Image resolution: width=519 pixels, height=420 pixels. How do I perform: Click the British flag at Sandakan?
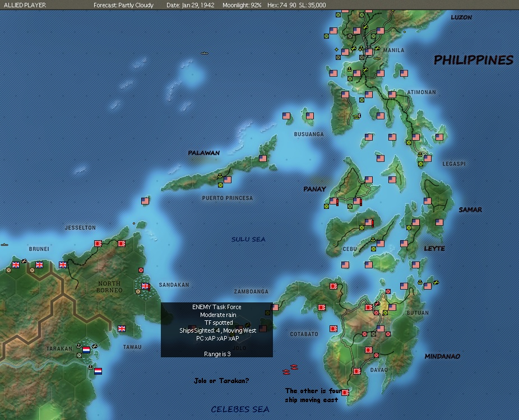tap(145, 286)
